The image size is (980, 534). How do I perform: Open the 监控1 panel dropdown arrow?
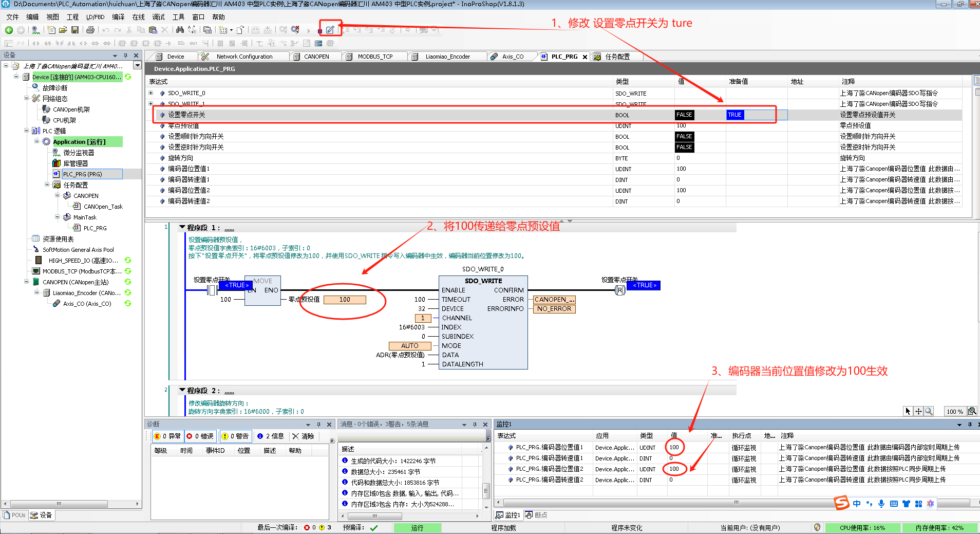(959, 425)
